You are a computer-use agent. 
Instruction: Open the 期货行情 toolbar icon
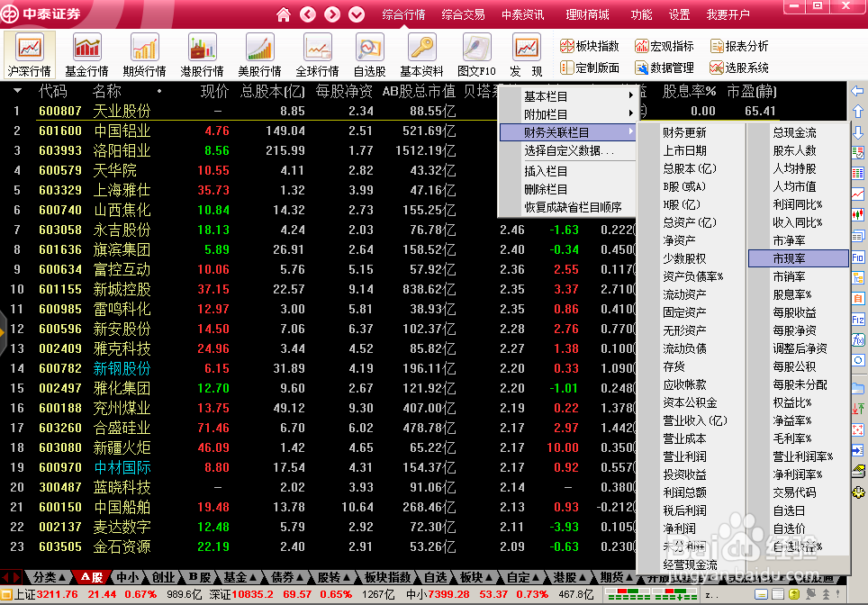pos(144,55)
